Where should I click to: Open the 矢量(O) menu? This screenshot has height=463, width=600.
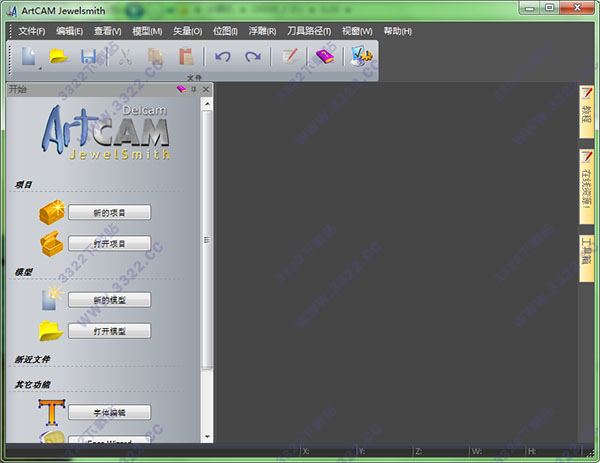[x=188, y=31]
